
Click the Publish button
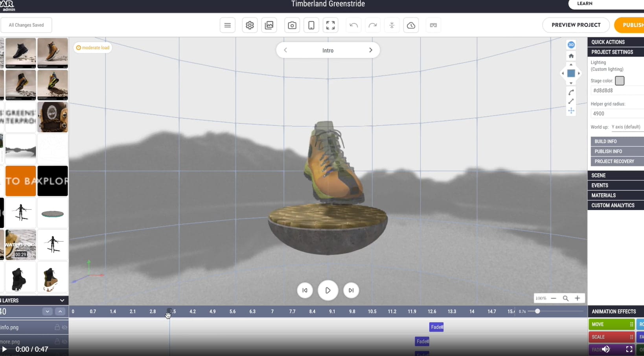click(629, 25)
